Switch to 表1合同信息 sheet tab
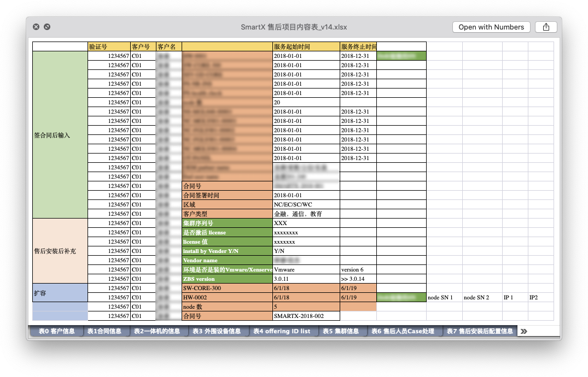Viewport: 588px width, 377px height. point(104,331)
